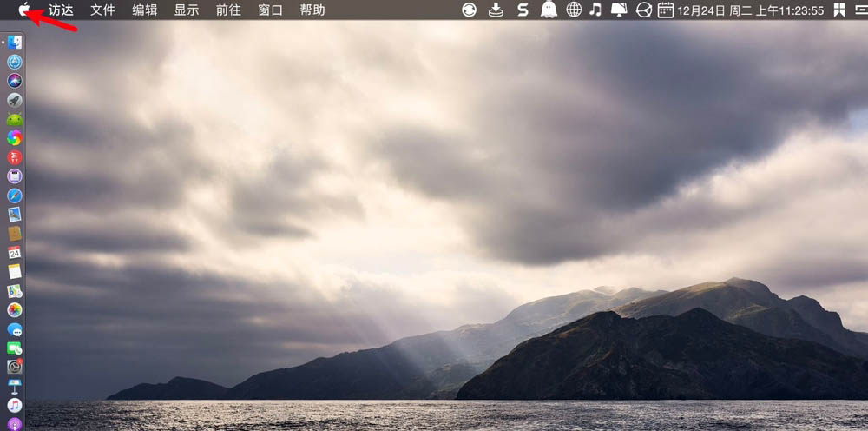Click the globe icon in menu bar
The image size is (868, 431).
574,10
